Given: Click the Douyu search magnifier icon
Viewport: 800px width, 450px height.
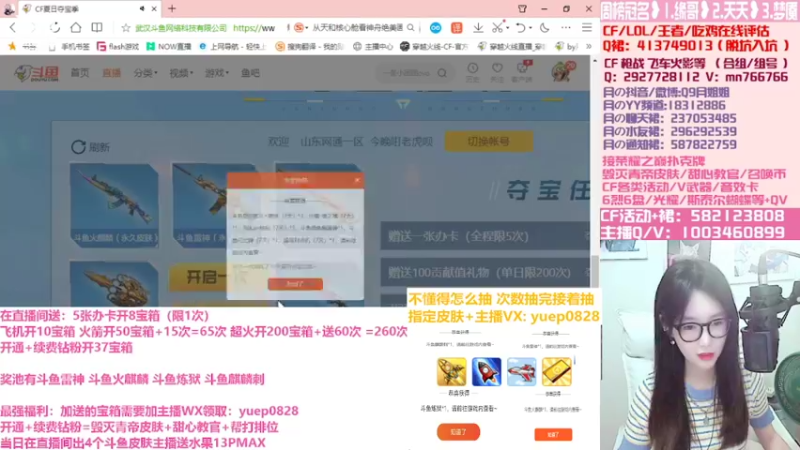Looking at the screenshot, I should (x=442, y=73).
